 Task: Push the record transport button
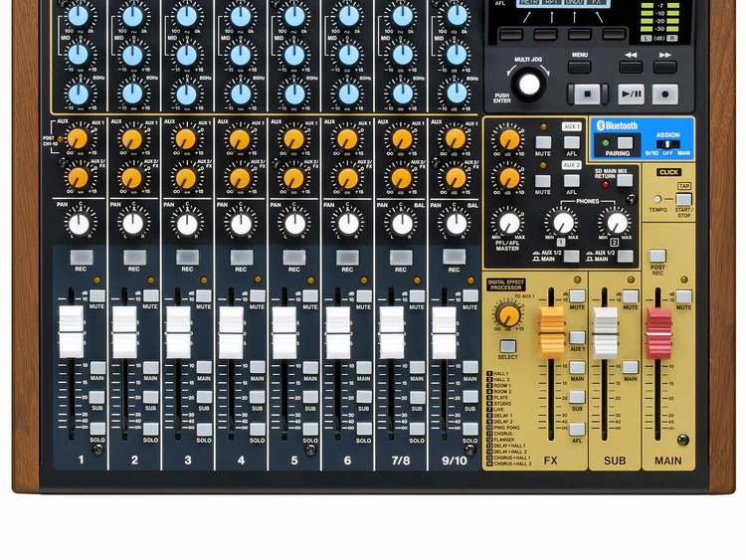point(665,94)
